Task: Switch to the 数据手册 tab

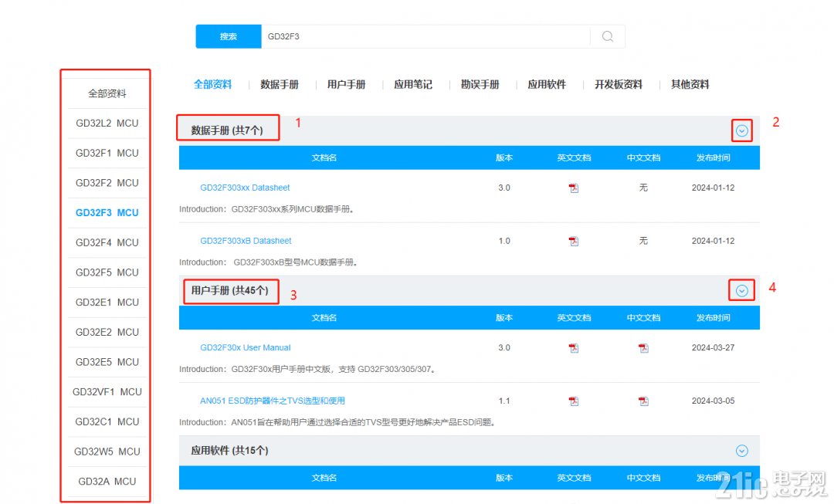Action: coord(280,85)
